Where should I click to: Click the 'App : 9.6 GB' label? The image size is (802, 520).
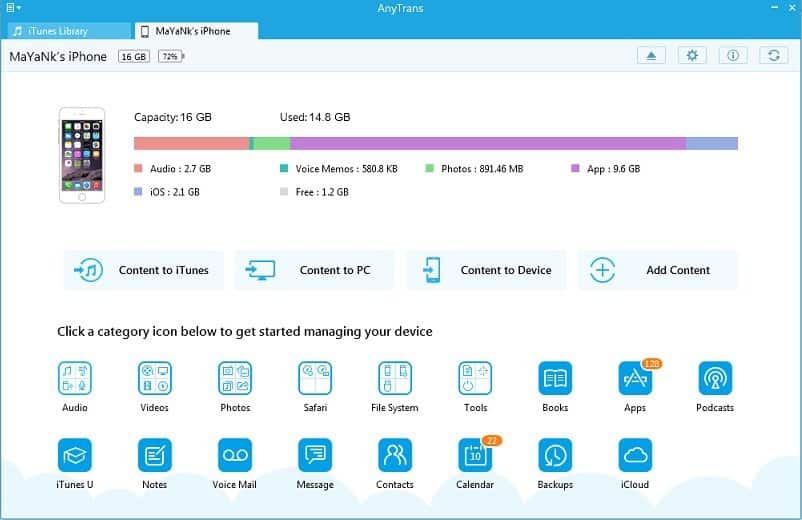point(613,169)
